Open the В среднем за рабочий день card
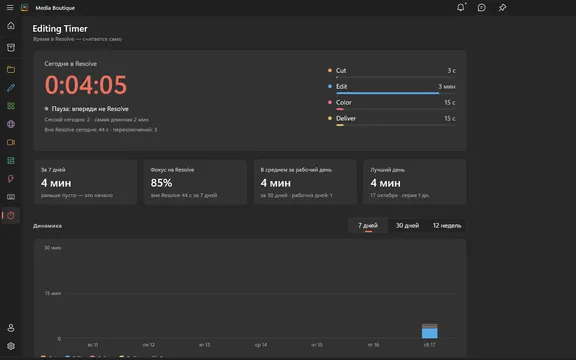576x360 pixels. 305,182
